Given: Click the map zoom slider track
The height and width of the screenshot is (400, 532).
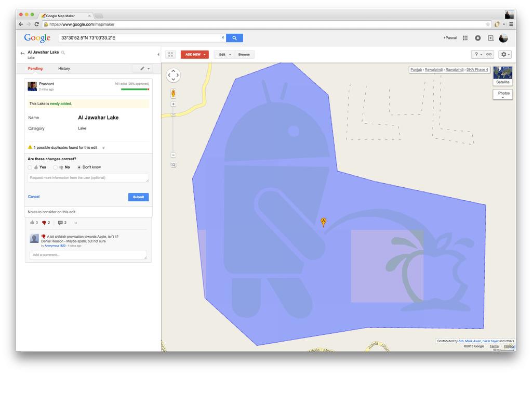Looking at the screenshot, I should (173, 130).
